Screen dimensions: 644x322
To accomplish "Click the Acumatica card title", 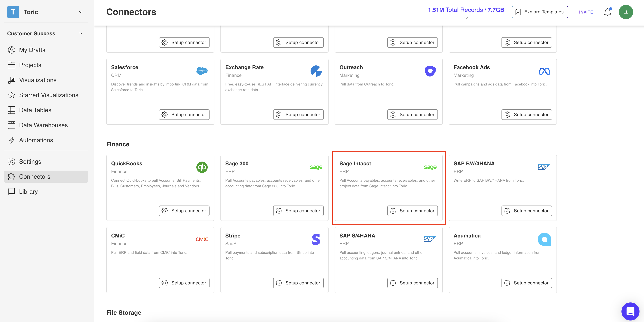I will [467, 236].
